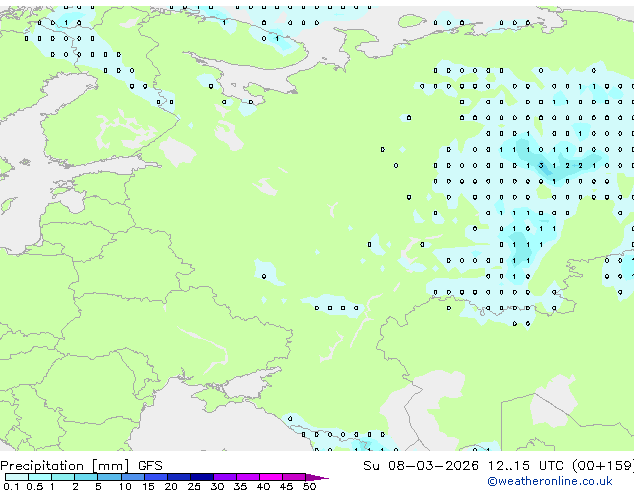634x490 pixels.
Task: Click the above-50 mm arrow tip of legend
Action: pos(317,477)
